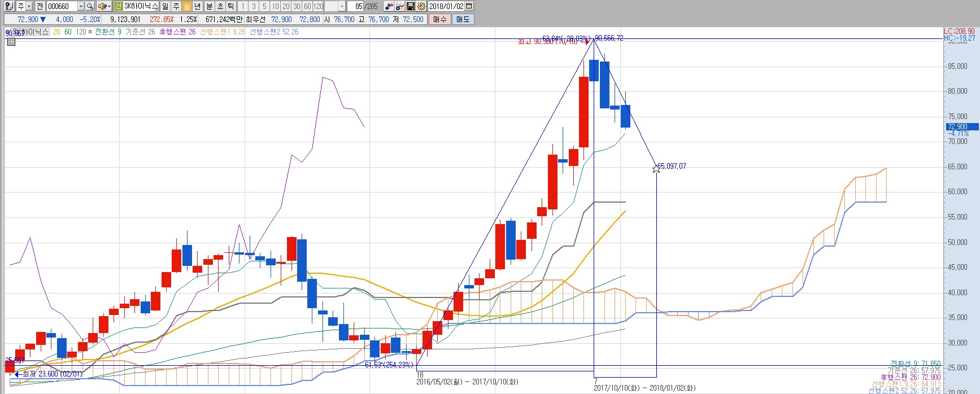This screenshot has width=980, height=394.
Task: Click the speaker sound alert icon
Action: [102, 6]
